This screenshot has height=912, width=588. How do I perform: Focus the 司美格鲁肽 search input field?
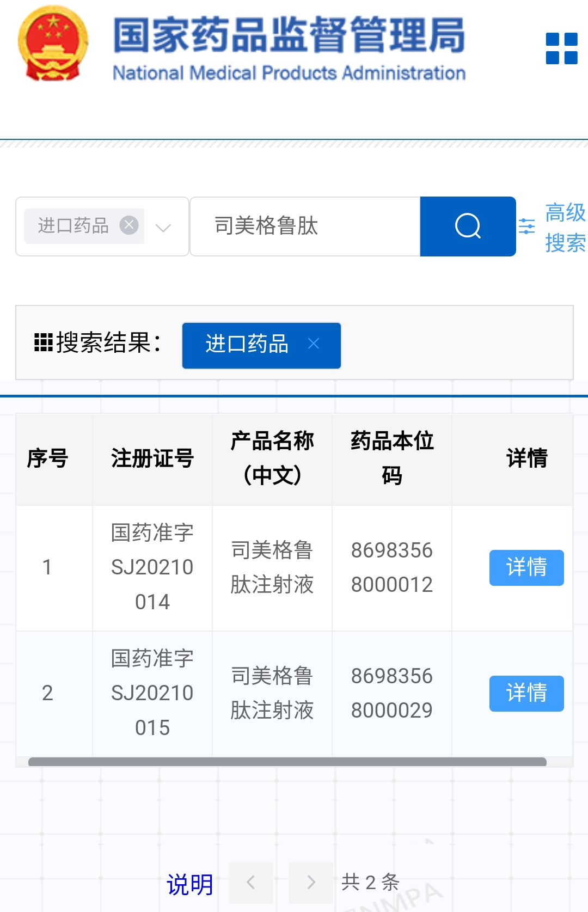(305, 226)
